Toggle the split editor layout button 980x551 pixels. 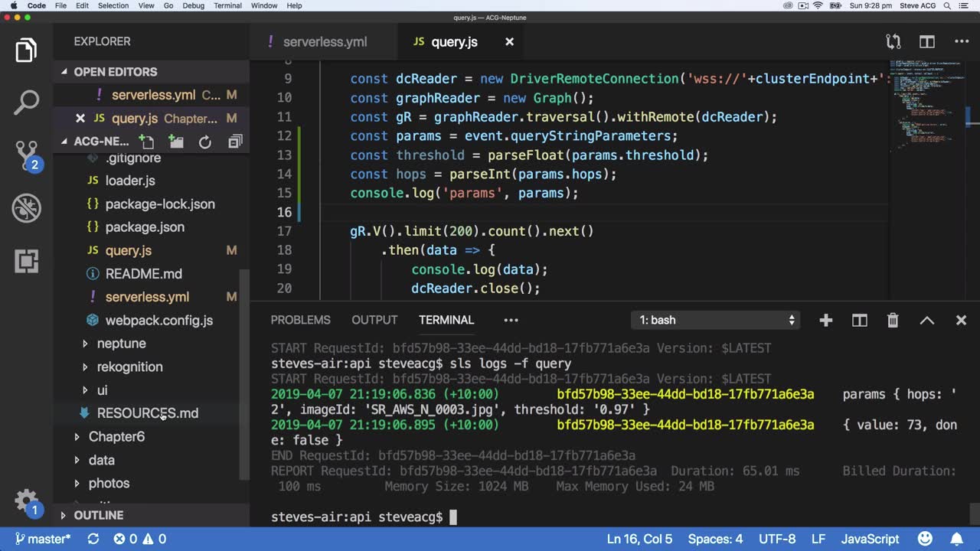coord(927,42)
